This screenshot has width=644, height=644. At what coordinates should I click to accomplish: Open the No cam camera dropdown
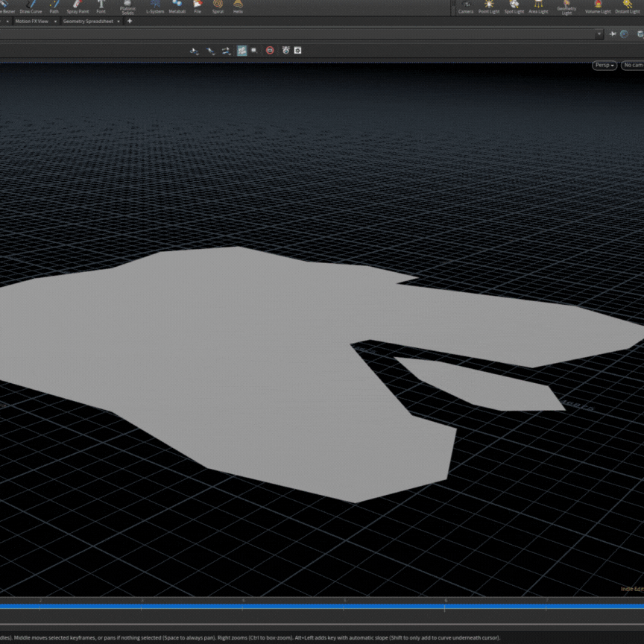[x=633, y=66]
